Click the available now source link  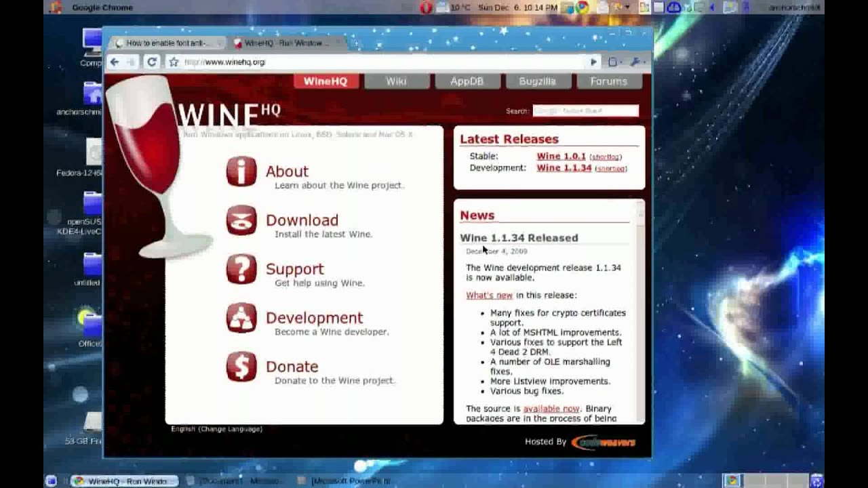[x=551, y=409]
